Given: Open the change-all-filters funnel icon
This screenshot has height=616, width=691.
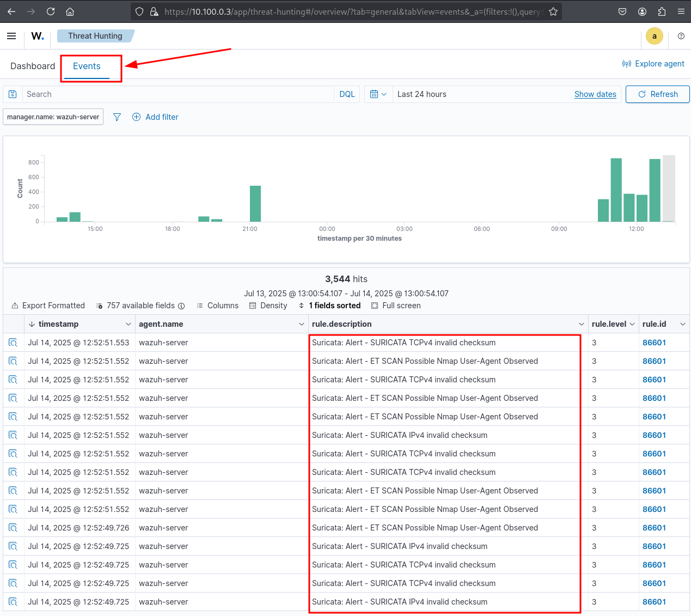Looking at the screenshot, I should (x=117, y=117).
